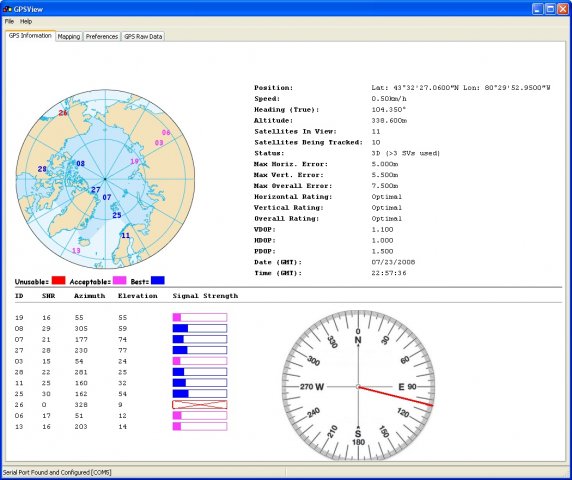Click the red compass heading needle
Image resolution: width=572 pixels, height=480 pixels.
[395, 396]
